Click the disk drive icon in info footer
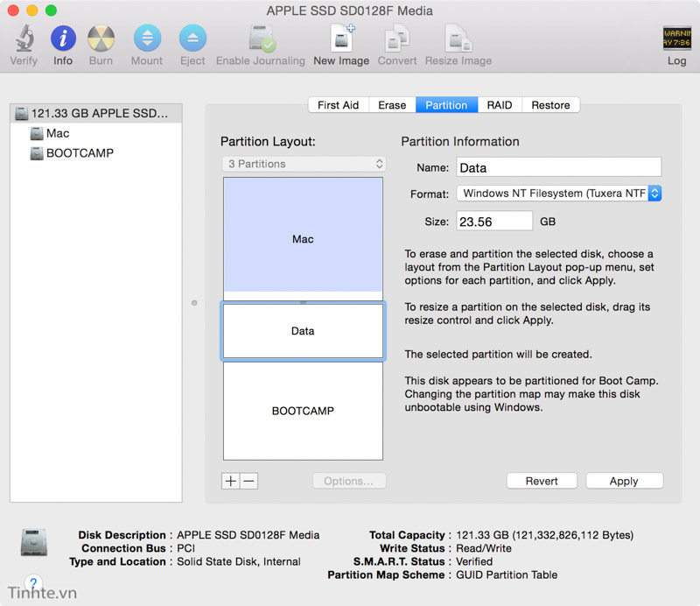Screen dimensions: 700x606 34,542
